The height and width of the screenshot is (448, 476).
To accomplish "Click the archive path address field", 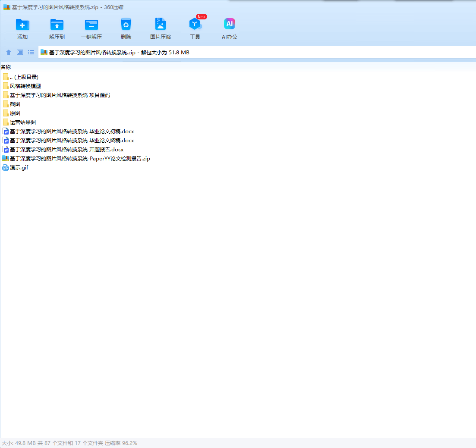I will [x=257, y=52].
